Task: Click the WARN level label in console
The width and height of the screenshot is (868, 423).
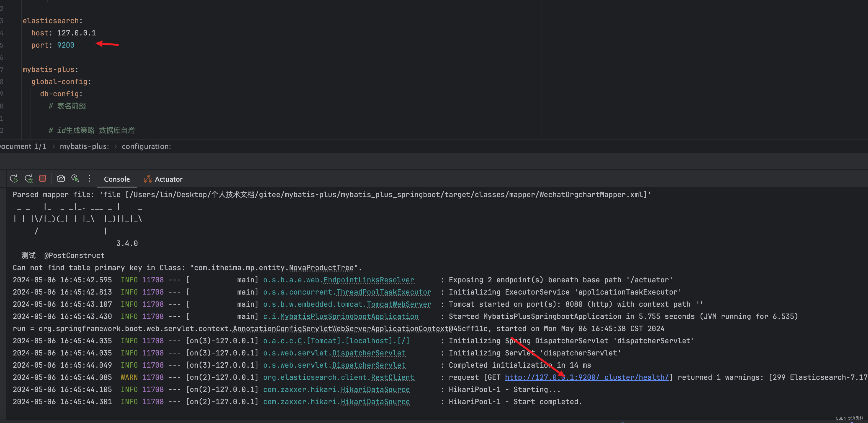Action: coord(129,377)
